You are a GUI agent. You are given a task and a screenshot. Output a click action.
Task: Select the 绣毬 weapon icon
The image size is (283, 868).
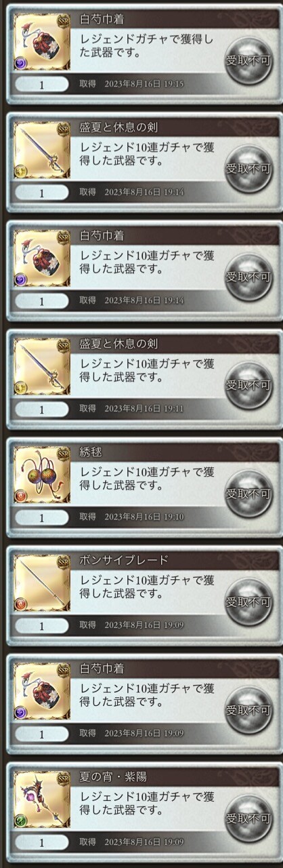point(41,474)
